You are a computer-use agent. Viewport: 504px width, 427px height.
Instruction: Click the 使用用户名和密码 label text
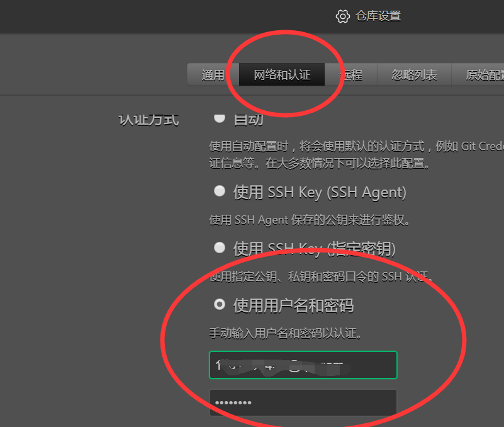293,305
